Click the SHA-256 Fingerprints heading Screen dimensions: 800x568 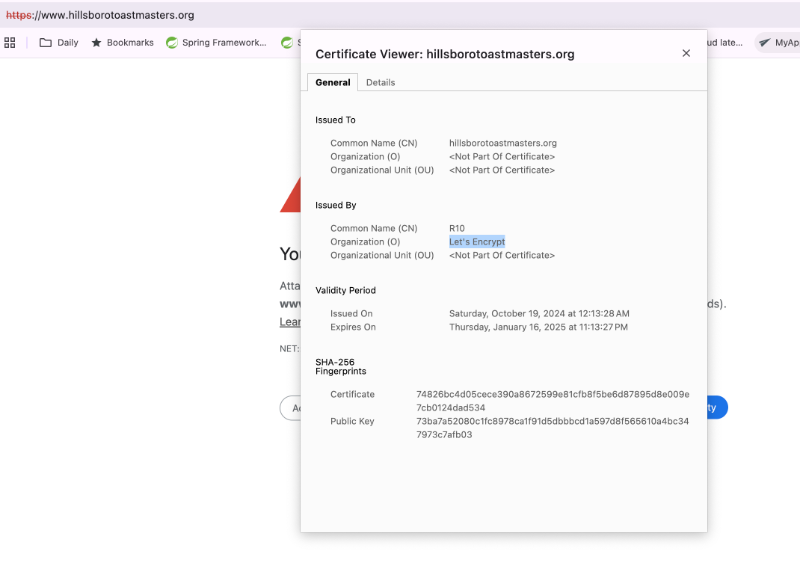340,366
